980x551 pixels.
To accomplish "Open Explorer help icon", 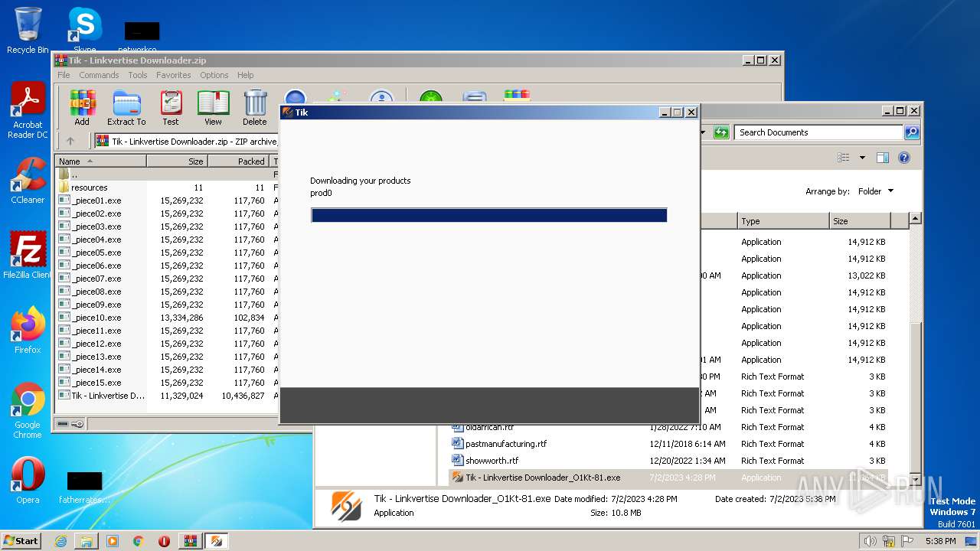I will (903, 158).
